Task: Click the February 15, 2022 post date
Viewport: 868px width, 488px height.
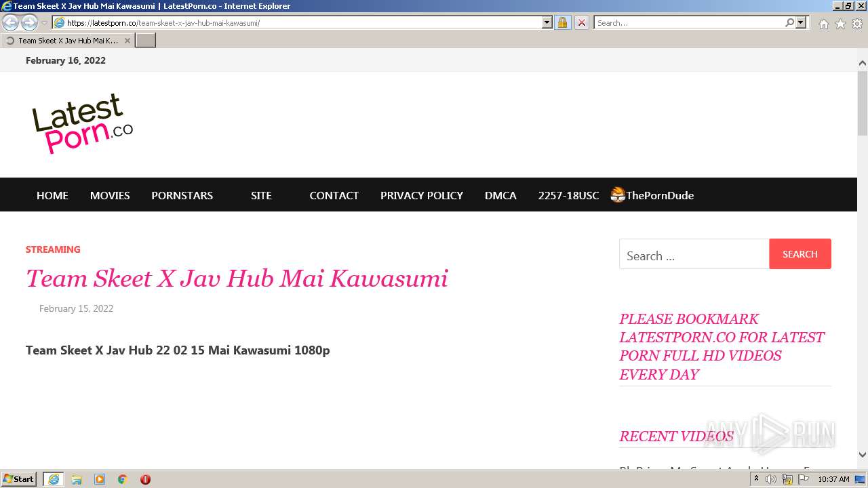Action: pyautogui.click(x=76, y=308)
